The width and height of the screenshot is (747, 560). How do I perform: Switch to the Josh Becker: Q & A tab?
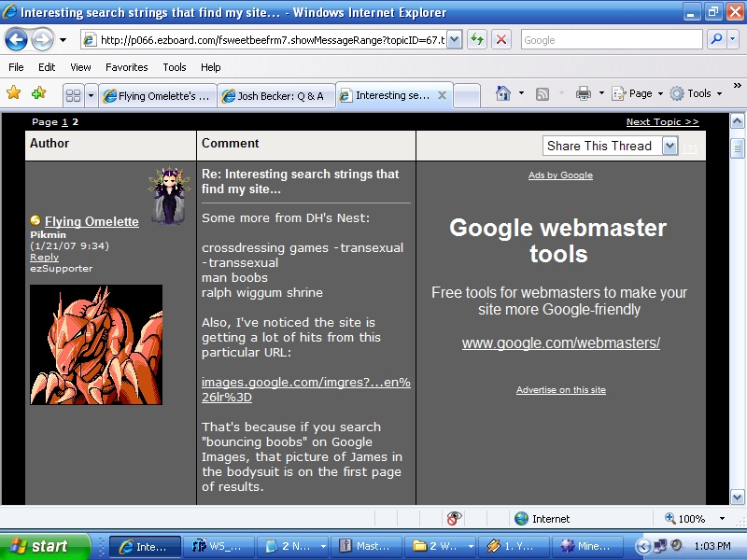pyautogui.click(x=276, y=96)
